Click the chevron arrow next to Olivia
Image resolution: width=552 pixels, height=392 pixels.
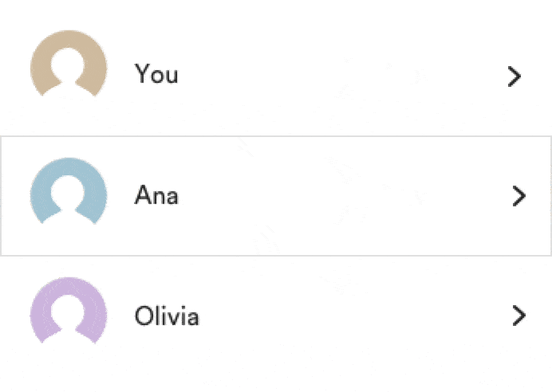(519, 316)
